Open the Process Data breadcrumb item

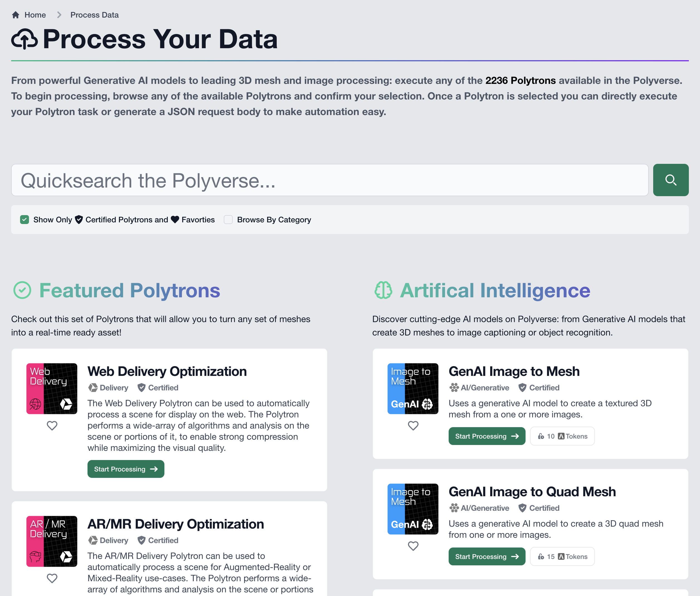click(x=94, y=14)
